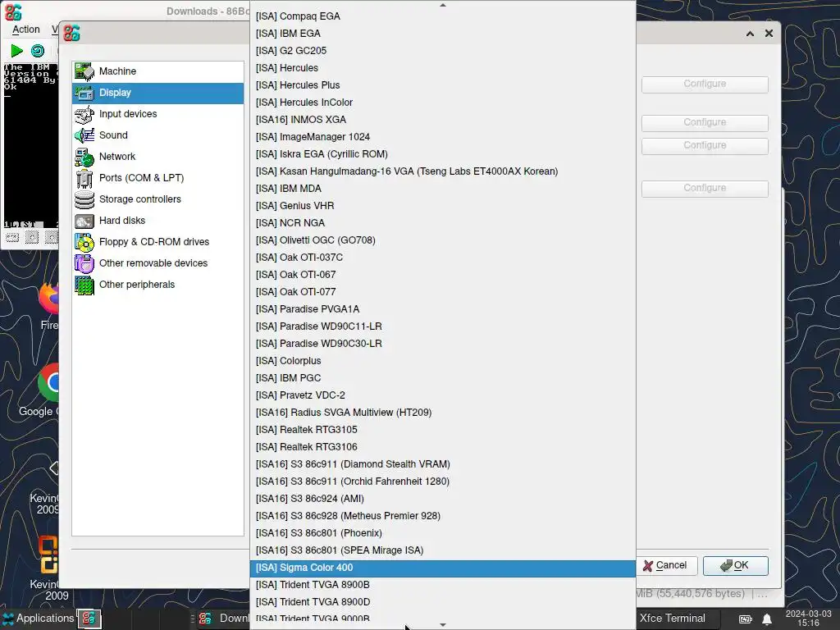840x630 pixels.
Task: Choose [ISA] G2 GC205 from the list
Action: [442, 50]
